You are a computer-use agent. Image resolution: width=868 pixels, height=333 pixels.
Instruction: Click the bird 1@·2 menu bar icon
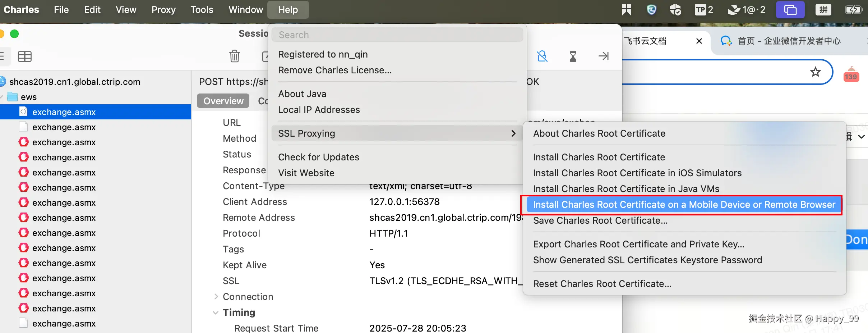coord(747,10)
